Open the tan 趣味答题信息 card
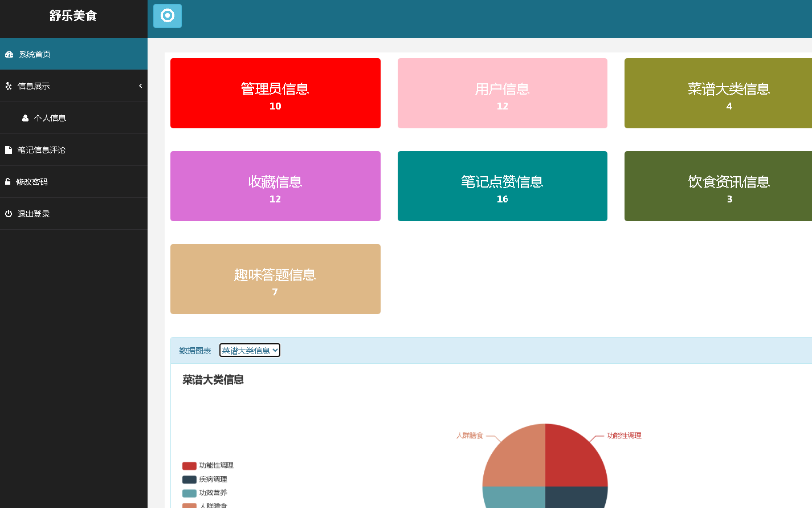This screenshot has height=508, width=812. click(275, 279)
